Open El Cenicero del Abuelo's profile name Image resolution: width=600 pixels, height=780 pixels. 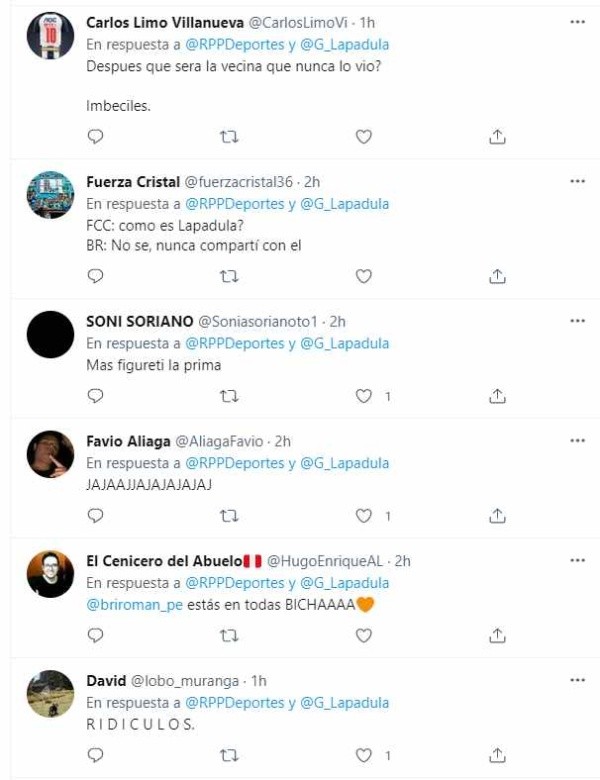click(164, 561)
